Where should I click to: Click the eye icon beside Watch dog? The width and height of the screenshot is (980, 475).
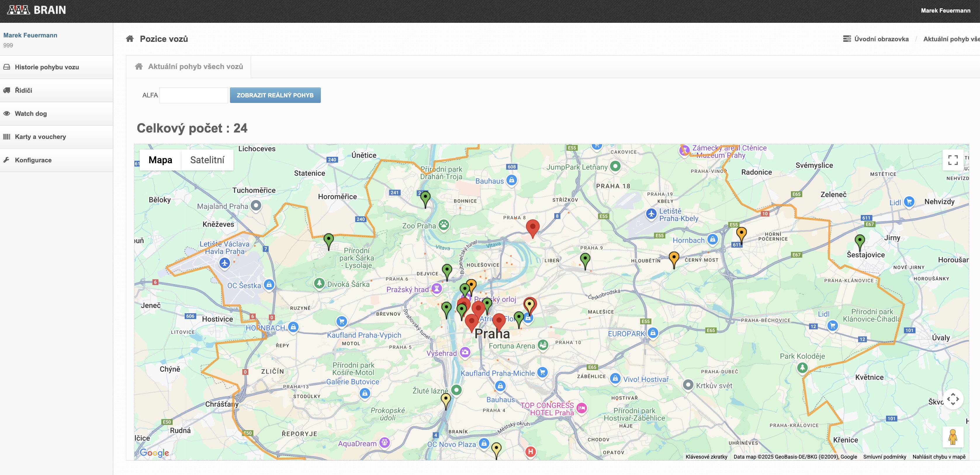6,113
